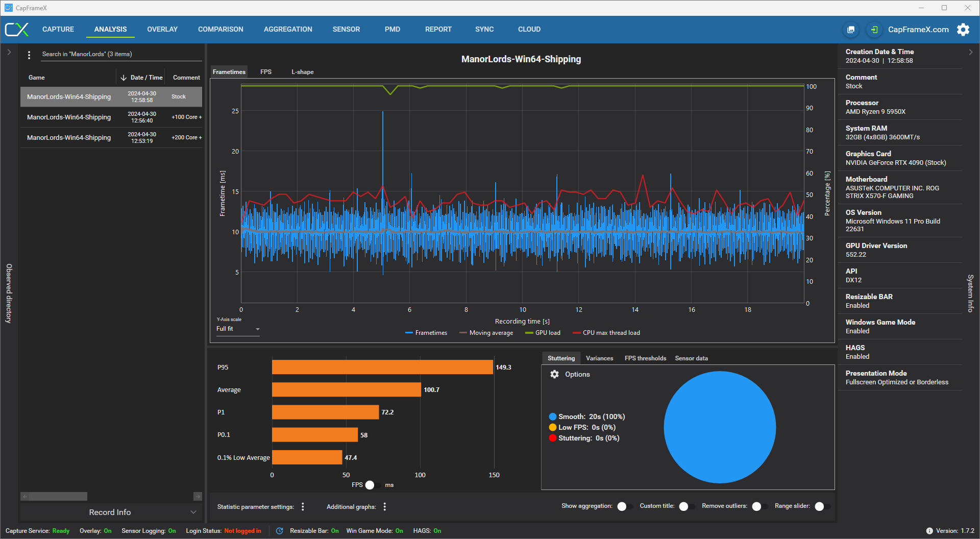Open the CapFrameX.com link
The image size is (980, 539).
[x=918, y=30]
